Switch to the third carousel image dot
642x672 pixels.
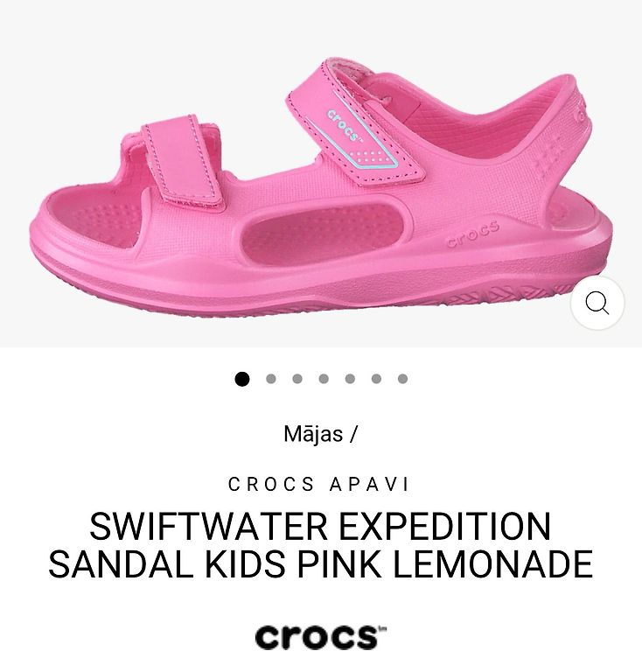(x=297, y=379)
